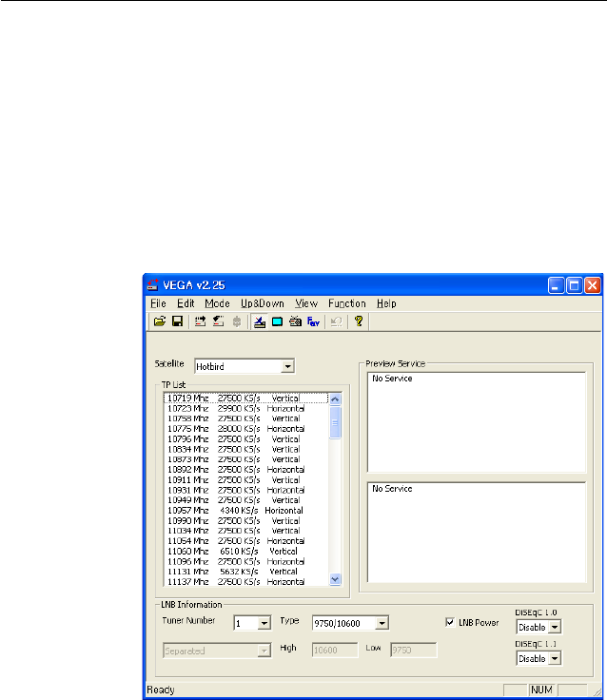
Task: Close the VEGA v2.25 window
Action: tap(593, 285)
